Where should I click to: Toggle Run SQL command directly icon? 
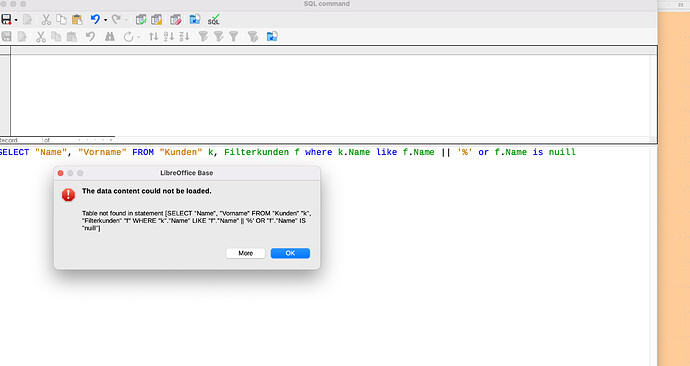(213, 19)
